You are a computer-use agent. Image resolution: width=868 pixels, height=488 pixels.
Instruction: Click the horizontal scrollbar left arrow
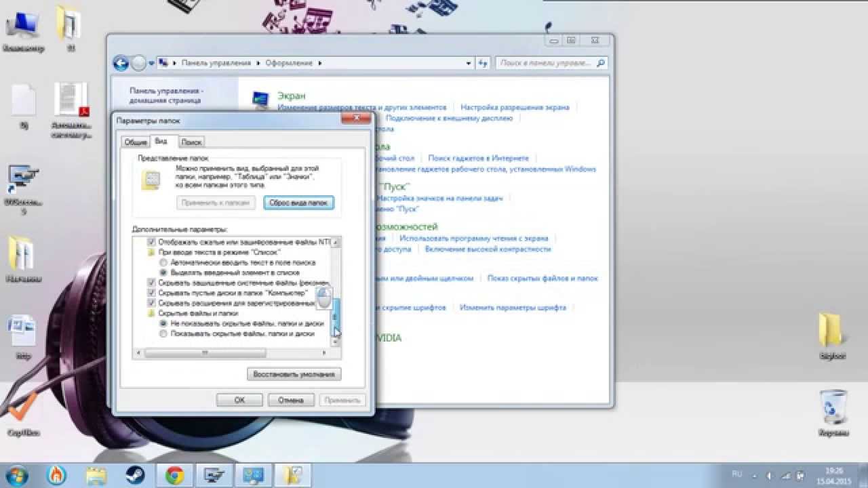pos(139,353)
